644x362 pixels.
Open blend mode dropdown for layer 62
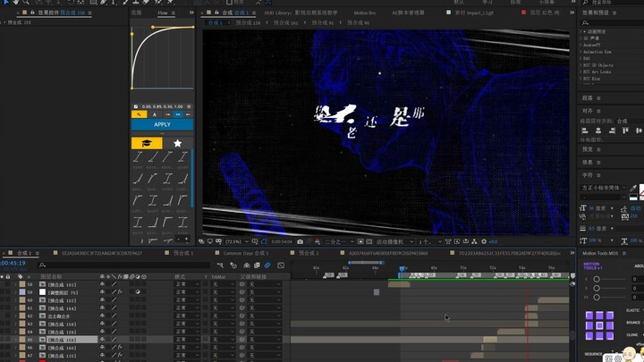click(187, 316)
